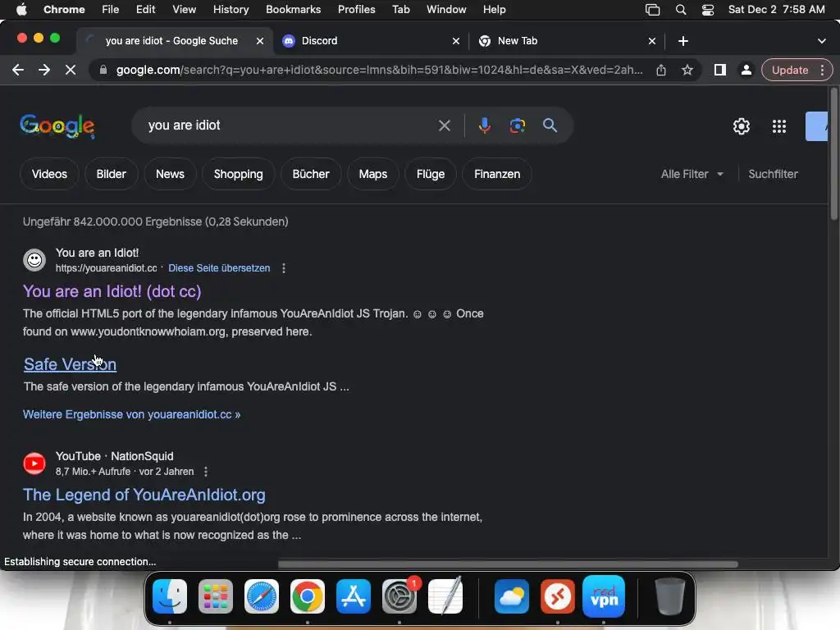
Task: Open macOS Control Center
Action: [708, 9]
